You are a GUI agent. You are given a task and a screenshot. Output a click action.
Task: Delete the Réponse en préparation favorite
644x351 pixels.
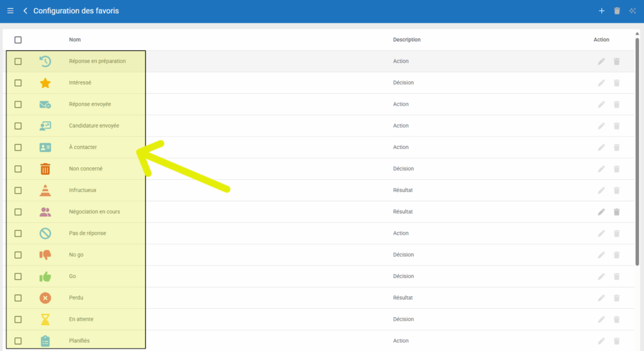point(616,62)
